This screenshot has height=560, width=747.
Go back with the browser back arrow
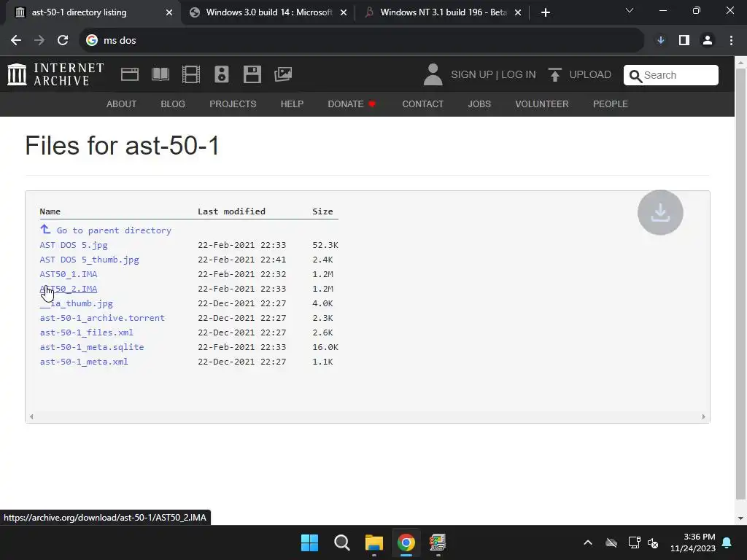click(16, 41)
